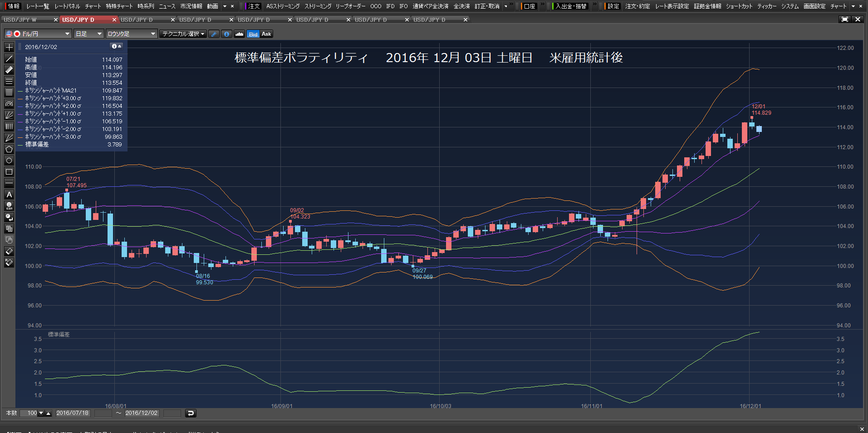Pick the ruler measurement tool
Viewport: 868px width, 433px height.
[9, 70]
